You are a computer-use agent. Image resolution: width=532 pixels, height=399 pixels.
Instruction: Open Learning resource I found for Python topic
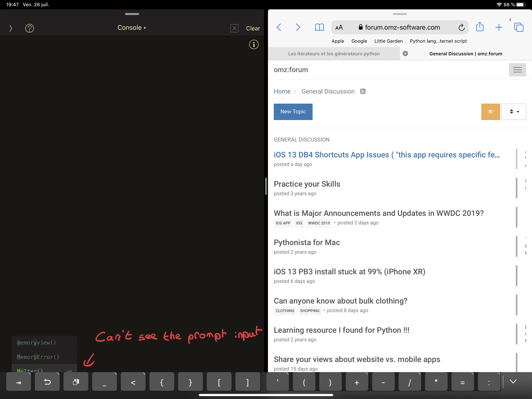341,330
